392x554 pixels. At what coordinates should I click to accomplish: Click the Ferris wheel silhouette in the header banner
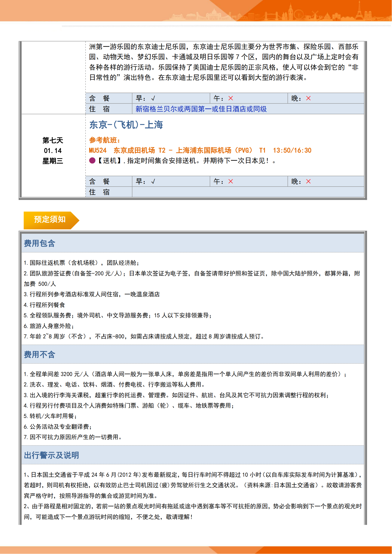(x=299, y=14)
